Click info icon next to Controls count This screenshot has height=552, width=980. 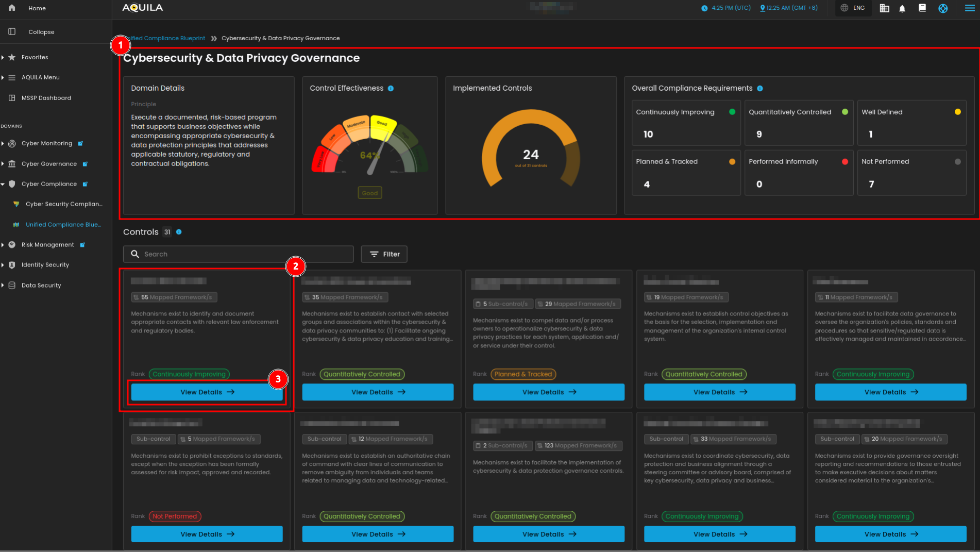point(179,232)
